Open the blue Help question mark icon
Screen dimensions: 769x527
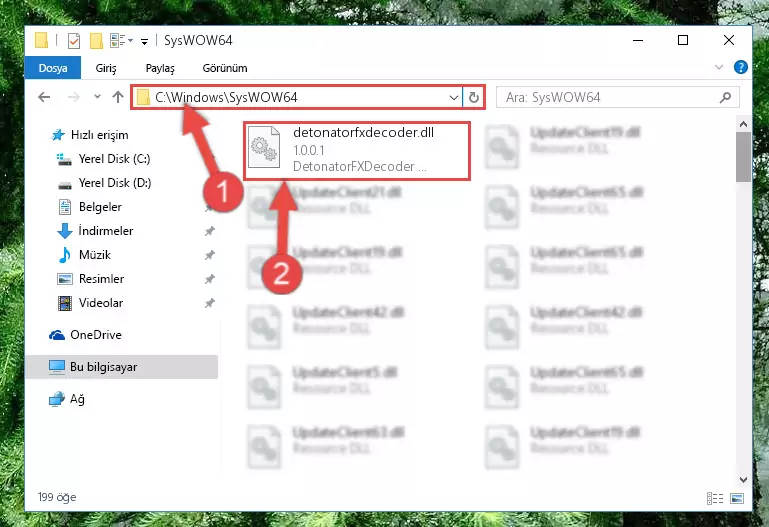741,67
